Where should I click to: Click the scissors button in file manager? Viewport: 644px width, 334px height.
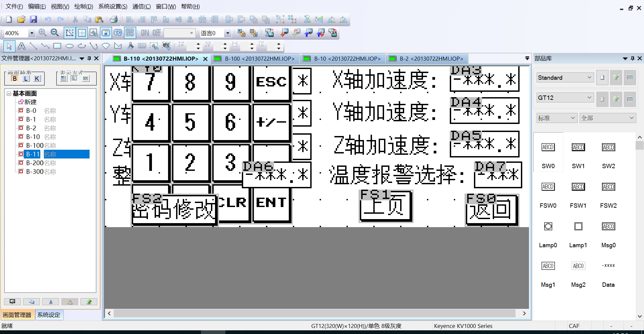pos(51,302)
